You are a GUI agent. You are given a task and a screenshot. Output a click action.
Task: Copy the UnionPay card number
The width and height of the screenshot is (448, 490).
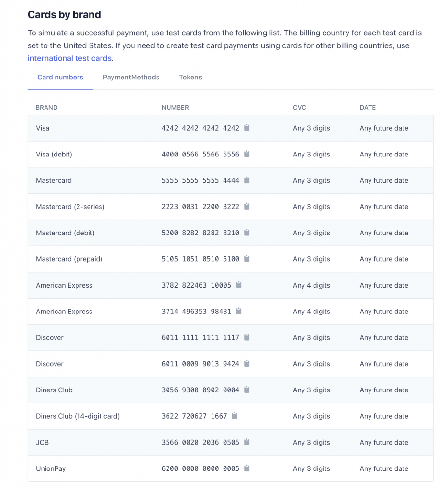(x=246, y=468)
